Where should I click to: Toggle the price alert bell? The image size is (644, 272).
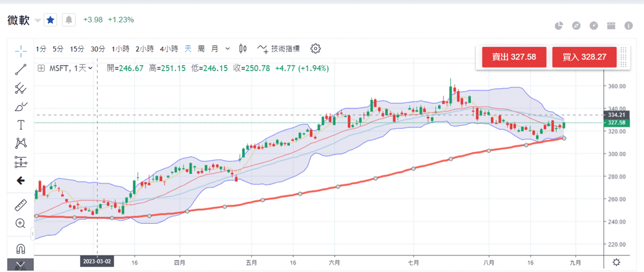(69, 20)
